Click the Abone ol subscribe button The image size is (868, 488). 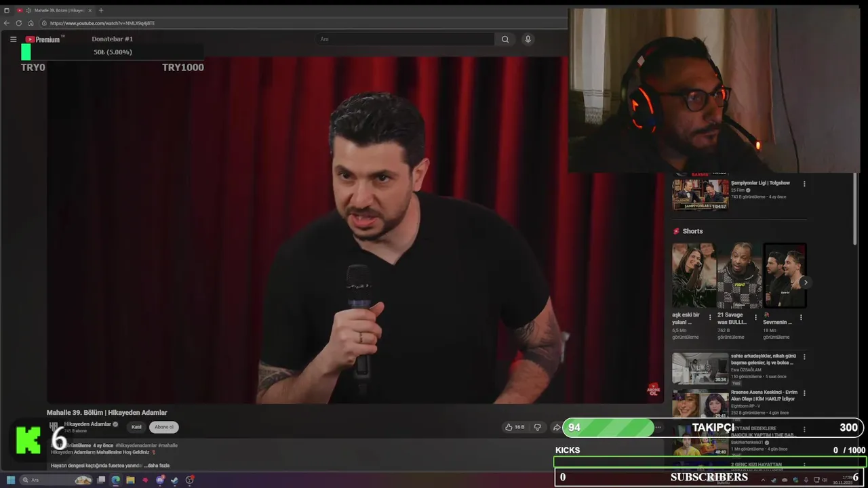coord(163,427)
